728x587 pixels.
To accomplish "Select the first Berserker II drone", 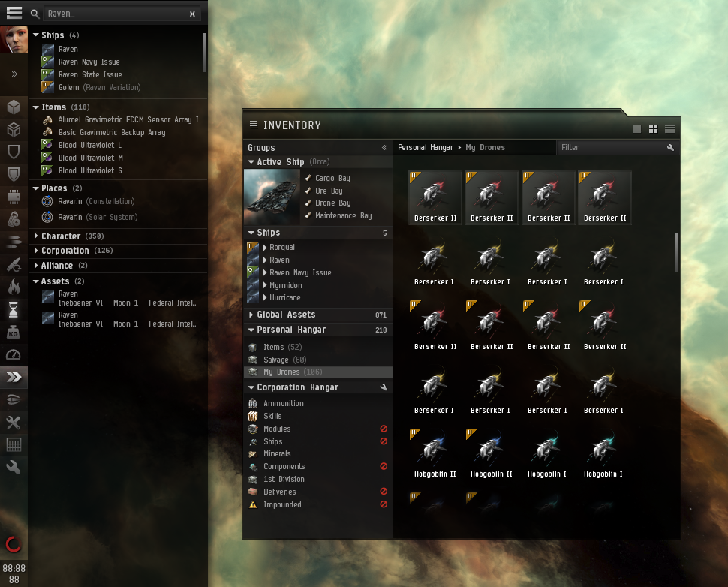I will [x=435, y=198].
